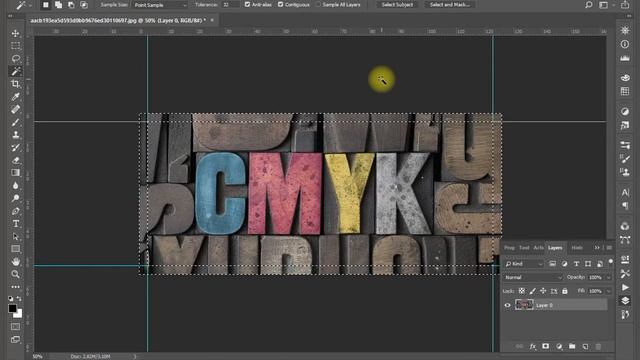
Task: Select the Crop tool
Action: (16, 84)
